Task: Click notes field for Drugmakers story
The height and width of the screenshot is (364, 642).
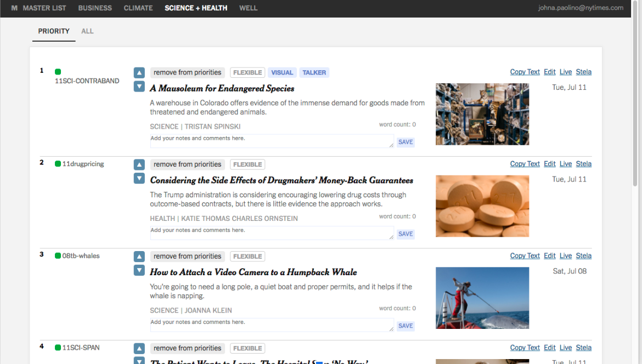Action: click(272, 233)
